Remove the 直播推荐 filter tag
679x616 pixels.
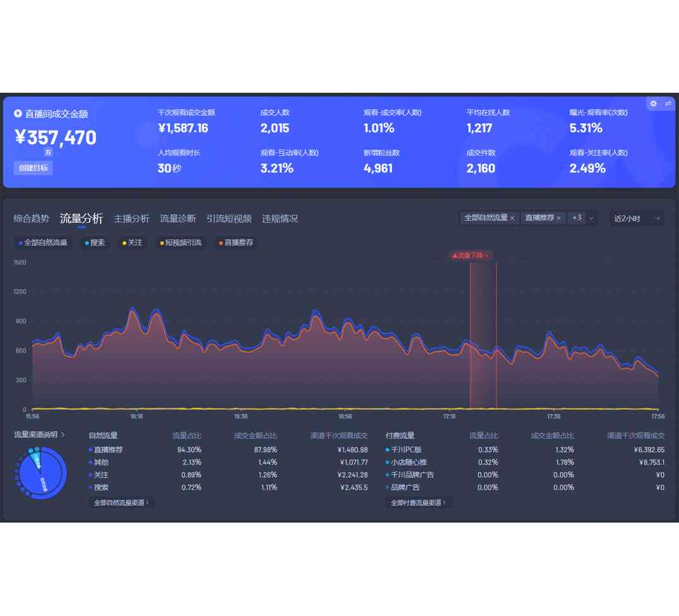pyautogui.click(x=558, y=218)
